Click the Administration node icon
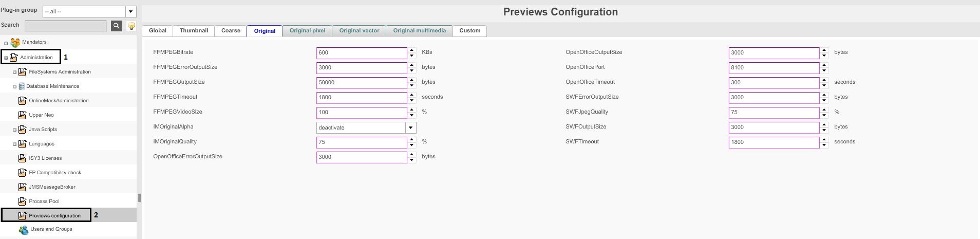 (13, 58)
